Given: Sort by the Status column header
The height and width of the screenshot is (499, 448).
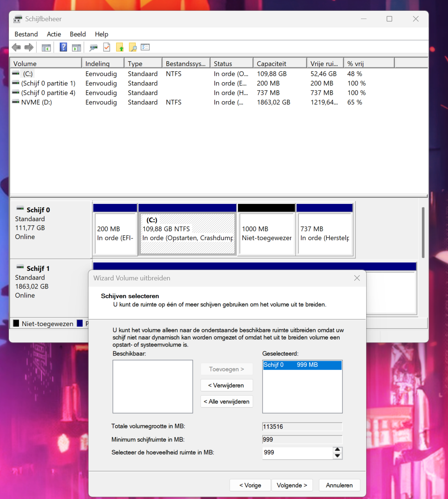Looking at the screenshot, I should (232, 63).
